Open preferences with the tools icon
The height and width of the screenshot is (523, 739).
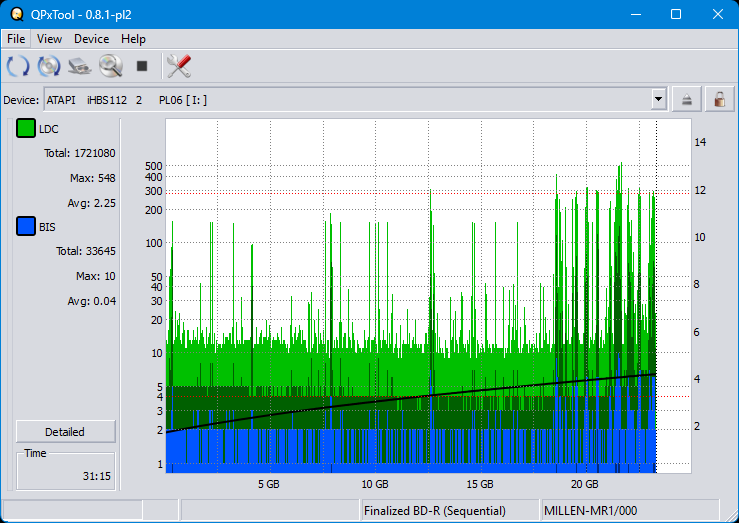pos(179,65)
